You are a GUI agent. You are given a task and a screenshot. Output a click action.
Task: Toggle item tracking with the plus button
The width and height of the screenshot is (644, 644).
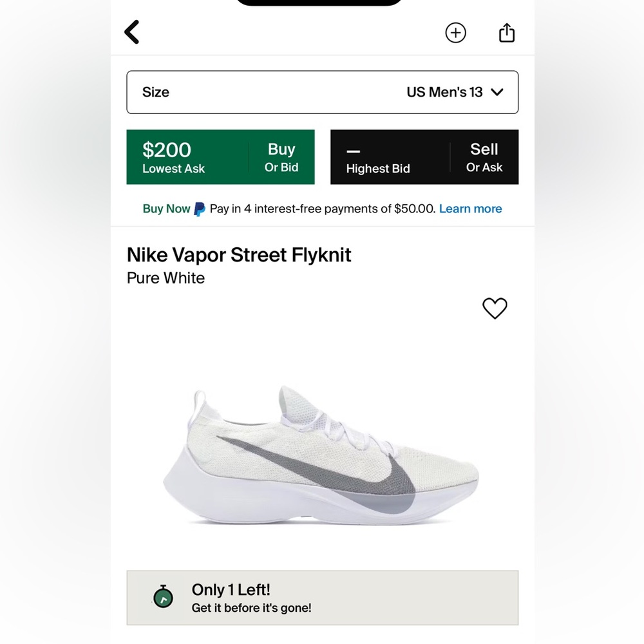point(456,32)
